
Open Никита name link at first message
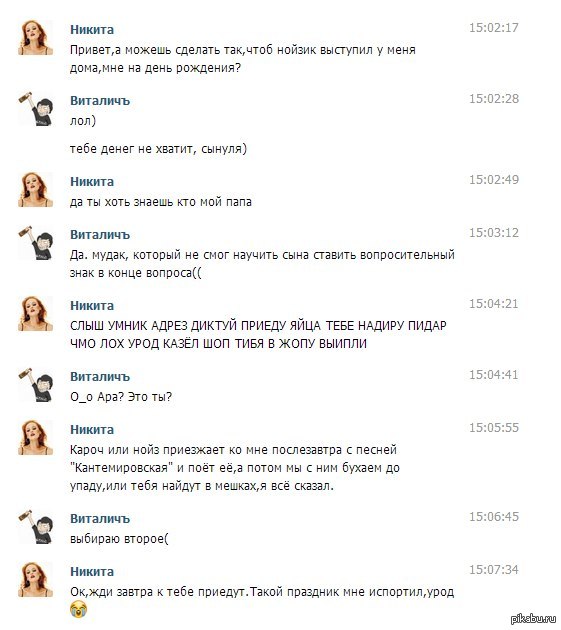click(92, 30)
